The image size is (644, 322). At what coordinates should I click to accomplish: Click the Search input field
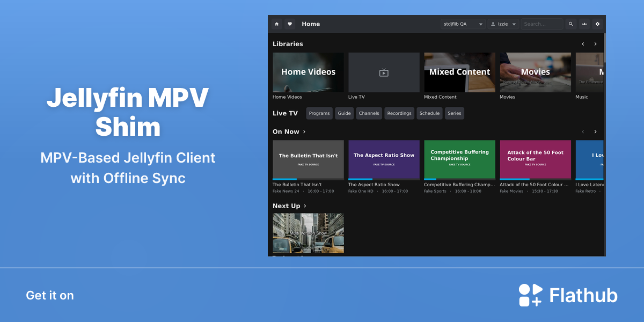point(542,24)
